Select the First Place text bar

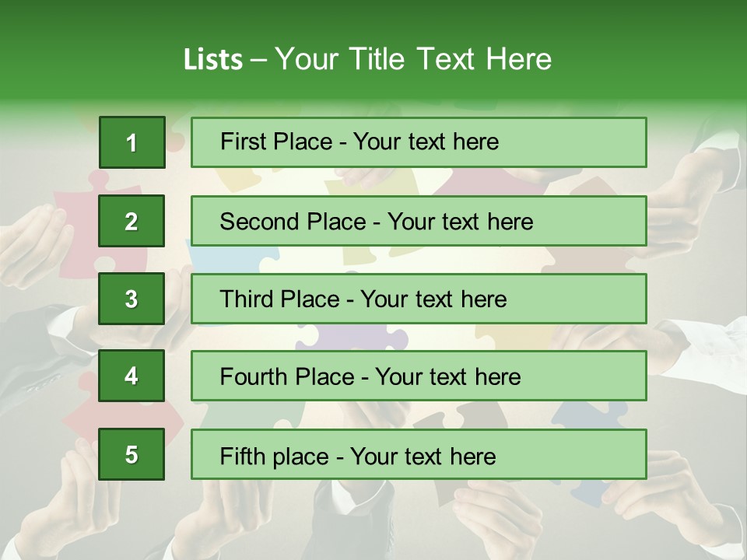419,142
